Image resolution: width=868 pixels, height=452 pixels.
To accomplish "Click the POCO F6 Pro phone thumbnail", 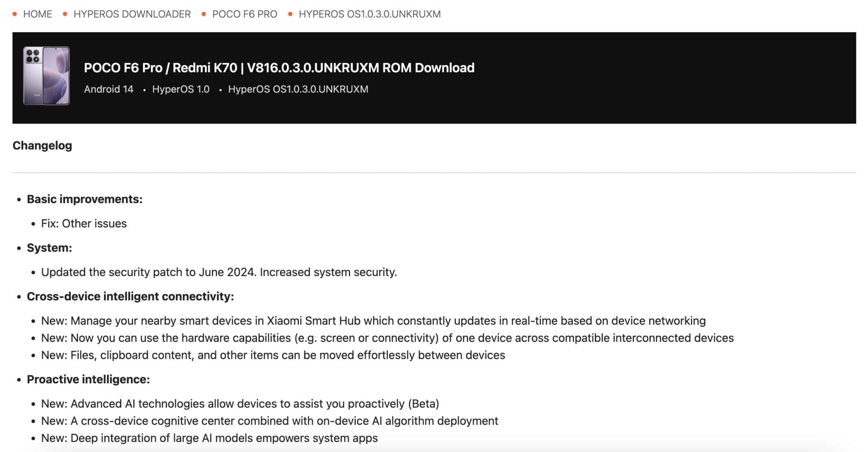I will pyautogui.click(x=47, y=75).
